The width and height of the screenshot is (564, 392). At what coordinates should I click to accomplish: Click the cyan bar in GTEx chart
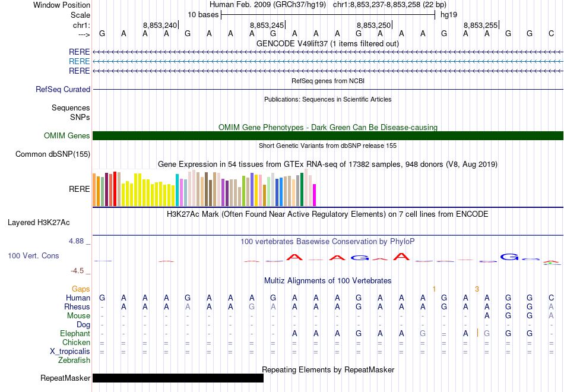pyautogui.click(x=177, y=190)
